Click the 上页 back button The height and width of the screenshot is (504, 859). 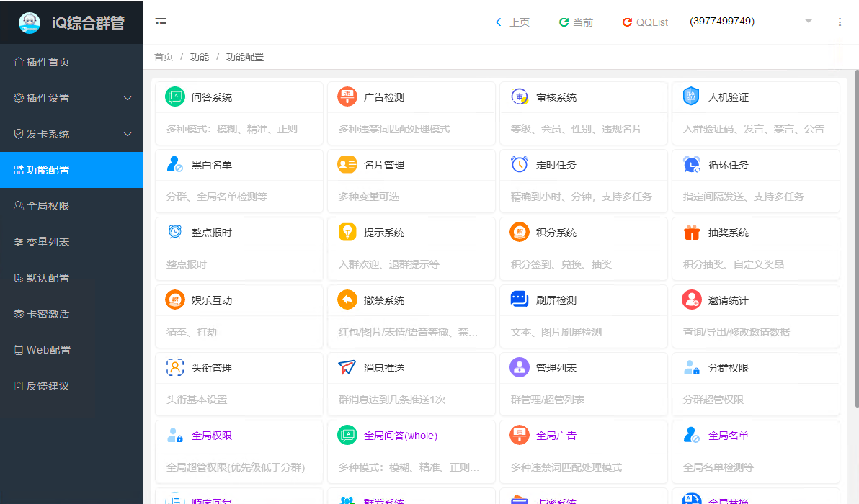tap(512, 22)
